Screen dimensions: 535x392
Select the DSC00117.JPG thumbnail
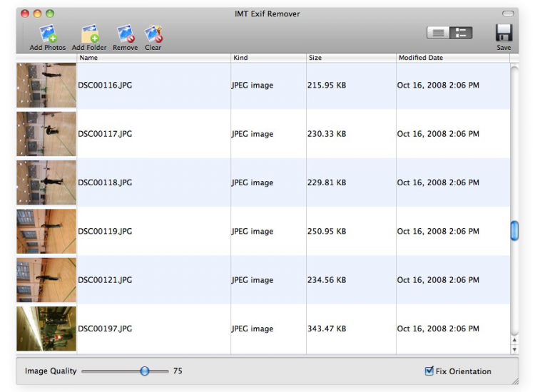point(46,134)
